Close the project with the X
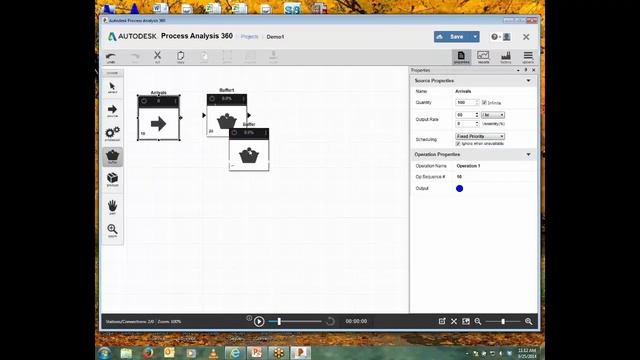Viewport: 640px width, 360px height. click(x=526, y=37)
